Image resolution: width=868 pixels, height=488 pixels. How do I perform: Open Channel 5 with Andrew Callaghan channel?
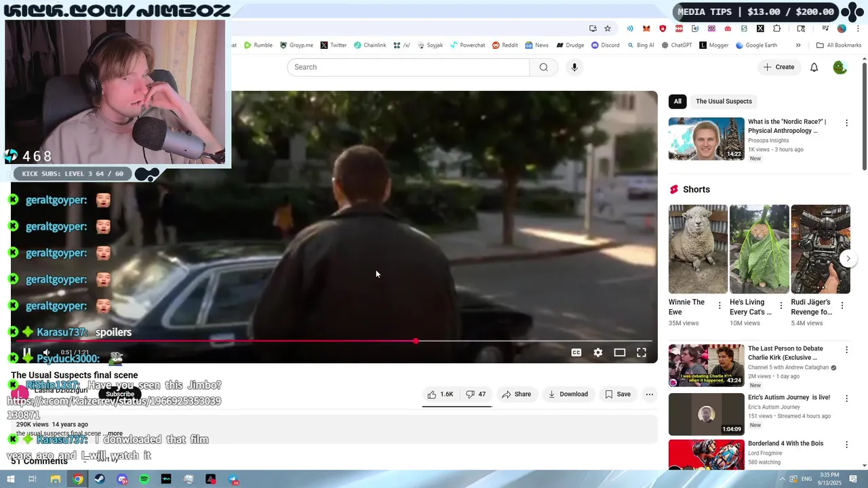tap(788, 367)
